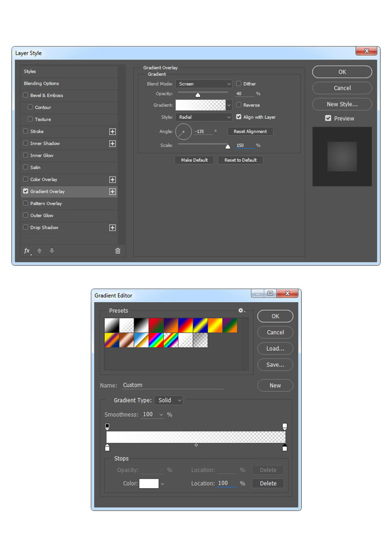Select the Stroke effect row
This screenshot has width=392, height=557.
(69, 132)
